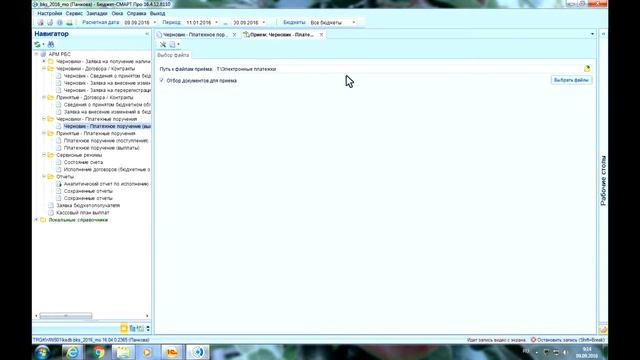Click the red stop recording icon in status bar
The image size is (640, 360).
[x=533, y=340]
